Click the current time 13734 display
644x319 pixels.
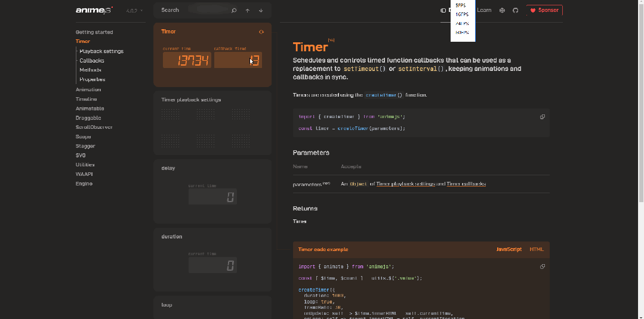point(187,60)
